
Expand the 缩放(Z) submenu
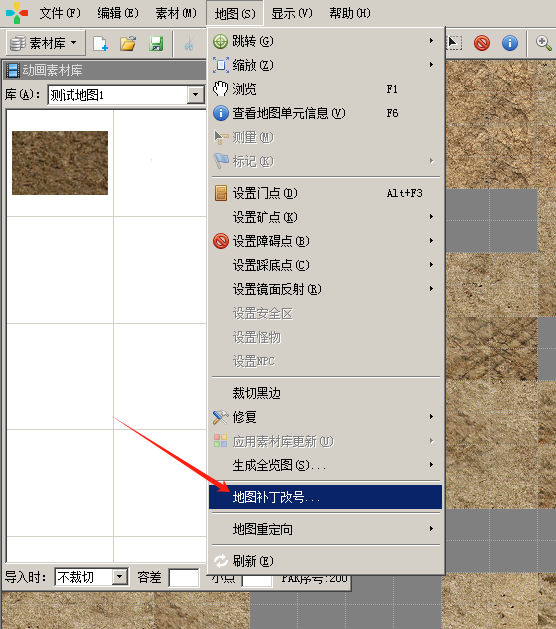pyautogui.click(x=325, y=65)
